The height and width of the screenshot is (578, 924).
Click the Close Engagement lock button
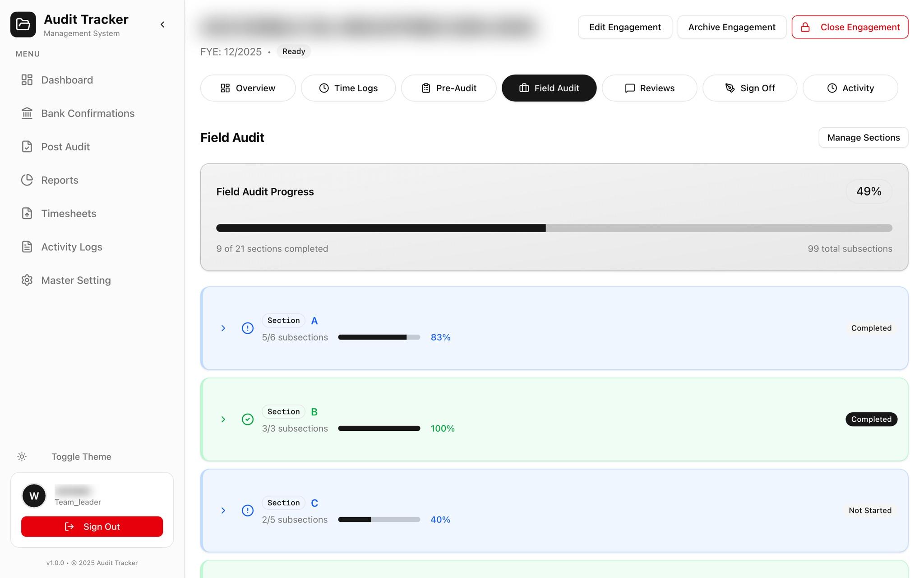pos(850,27)
